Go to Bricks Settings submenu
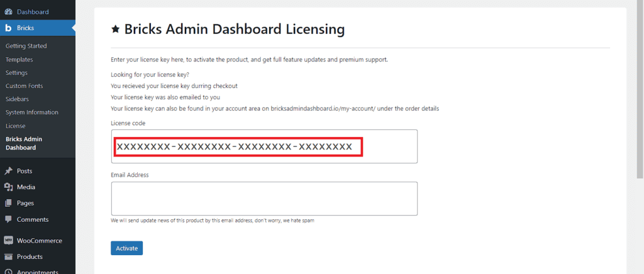This screenshot has height=274, width=644. pos(16,73)
